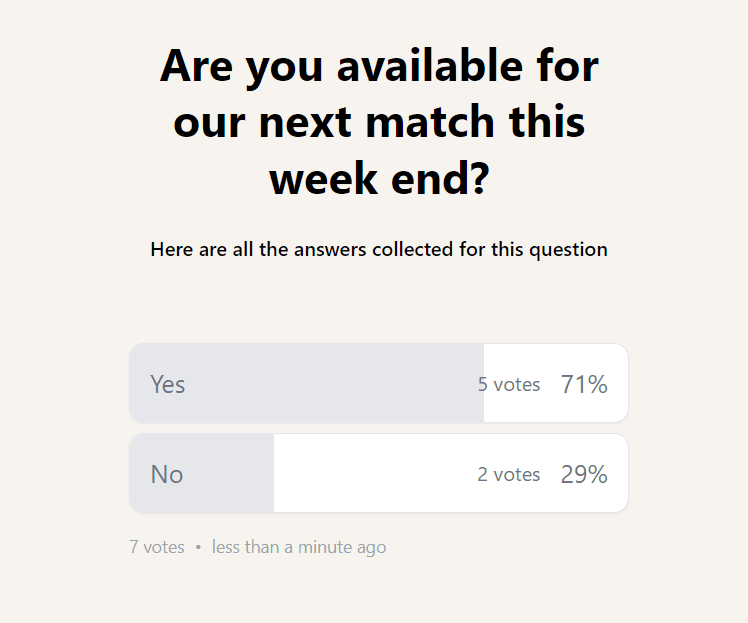Click the word 'question' in subtitle
The image size is (748, 623).
(x=568, y=250)
